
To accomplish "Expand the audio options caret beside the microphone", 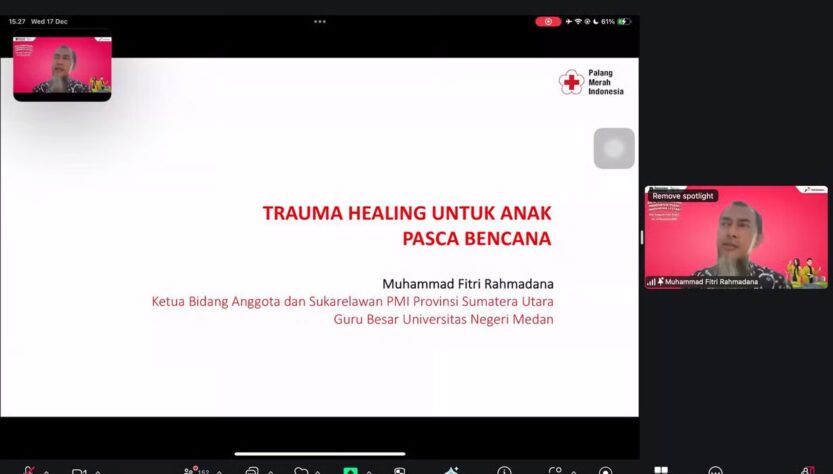I will (46, 471).
